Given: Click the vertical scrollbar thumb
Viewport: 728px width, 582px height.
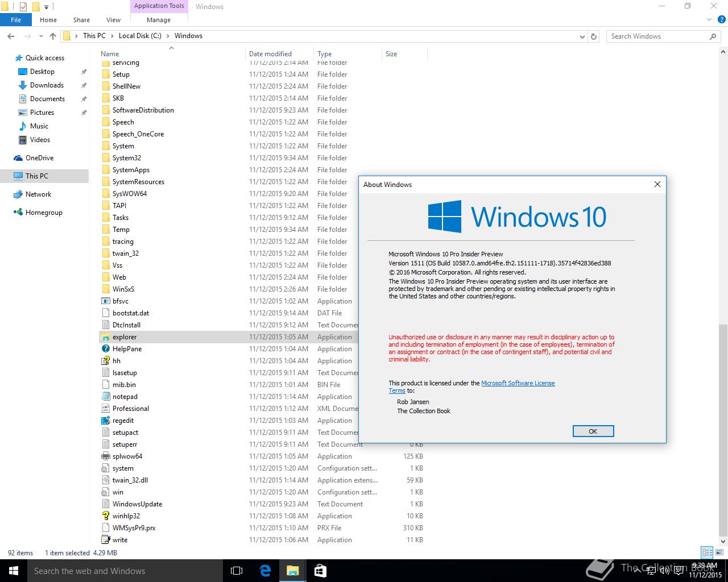Looking at the screenshot, I should 723,430.
